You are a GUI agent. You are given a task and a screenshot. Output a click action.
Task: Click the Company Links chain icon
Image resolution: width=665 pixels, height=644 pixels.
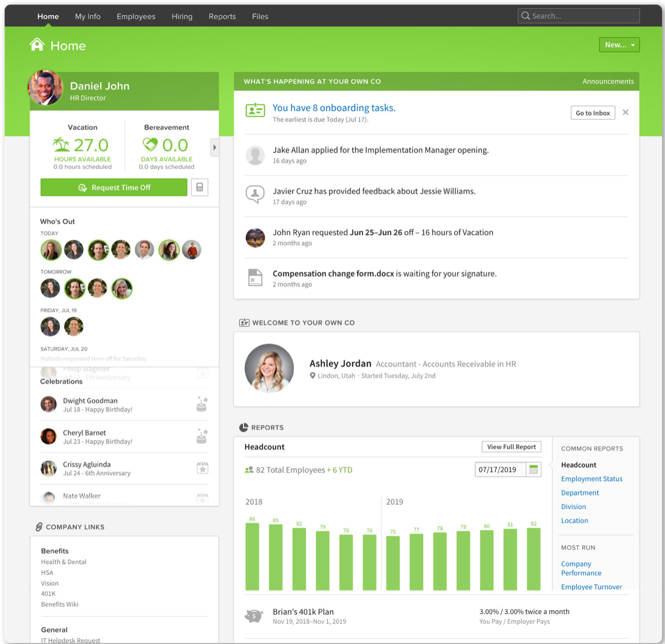tap(39, 527)
